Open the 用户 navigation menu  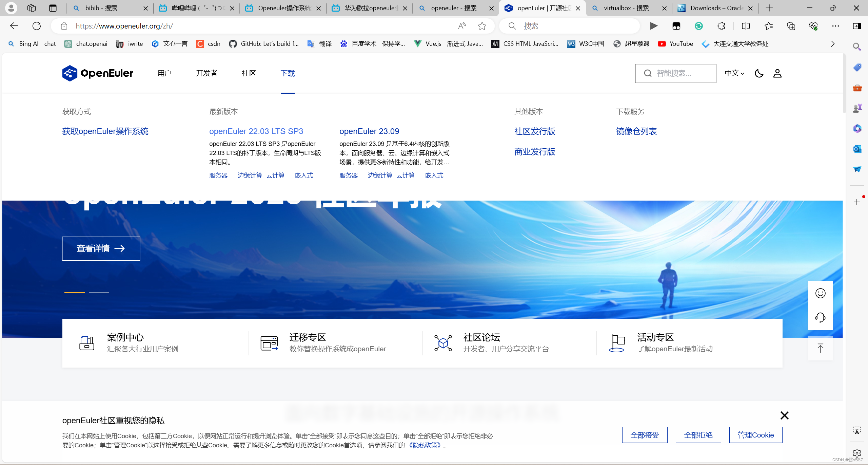[x=164, y=73]
